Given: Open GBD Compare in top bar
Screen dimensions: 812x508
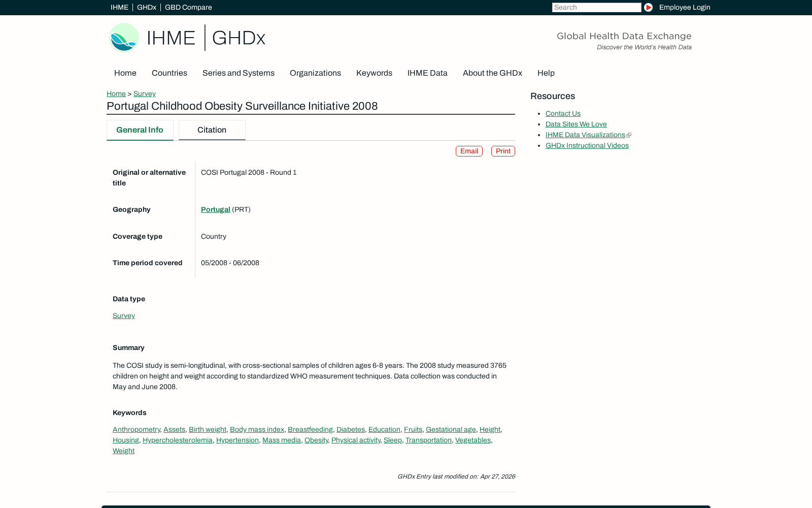Looking at the screenshot, I should tap(188, 7).
